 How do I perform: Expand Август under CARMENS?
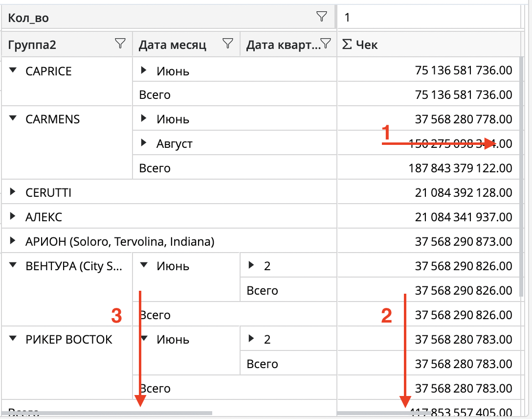[144, 143]
